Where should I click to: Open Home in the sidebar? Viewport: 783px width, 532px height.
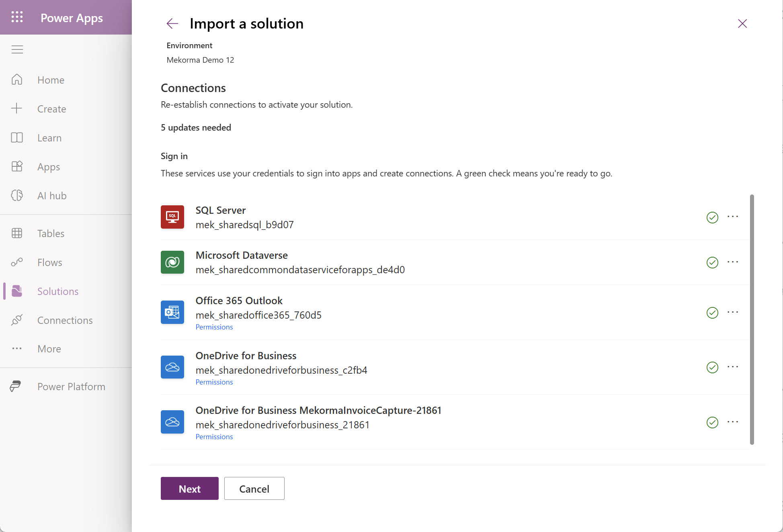coord(51,80)
